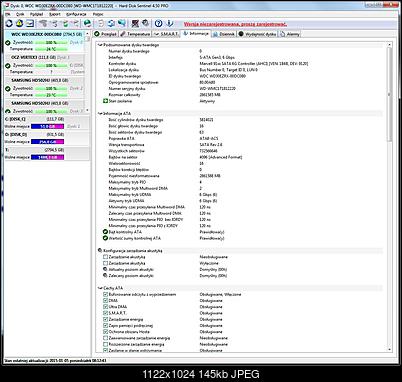Open the Konfiguracja menu
402x382 pixels.
click(x=76, y=14)
